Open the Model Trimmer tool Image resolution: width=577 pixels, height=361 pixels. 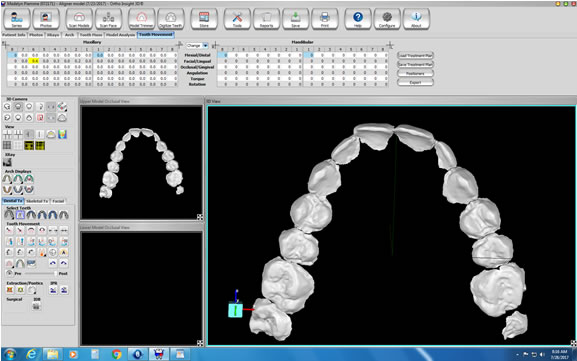click(141, 19)
